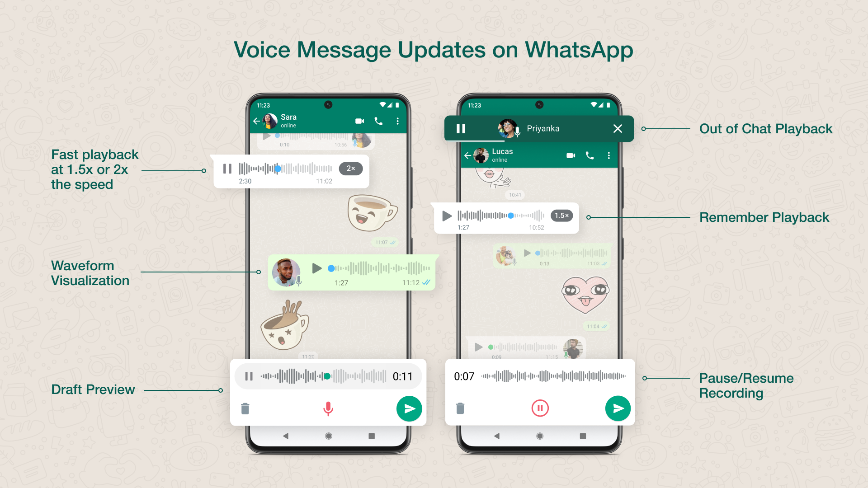Tap the 2x speed button to change playback rate
Screen dimensions: 868x488
click(348, 169)
